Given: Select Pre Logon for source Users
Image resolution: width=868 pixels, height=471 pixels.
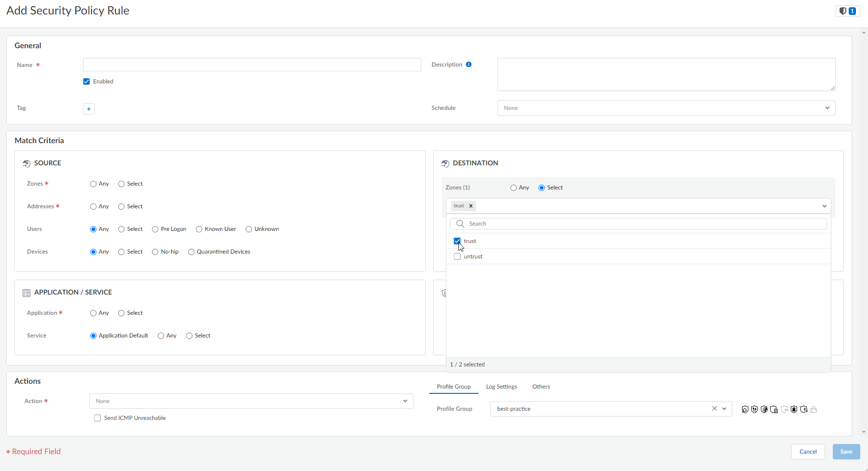Looking at the screenshot, I should 155,229.
